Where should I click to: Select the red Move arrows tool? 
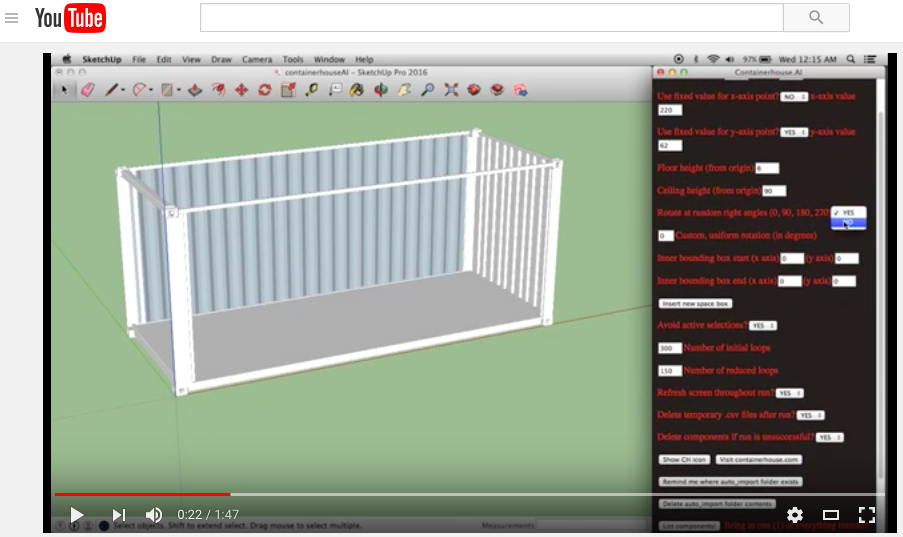click(x=241, y=90)
